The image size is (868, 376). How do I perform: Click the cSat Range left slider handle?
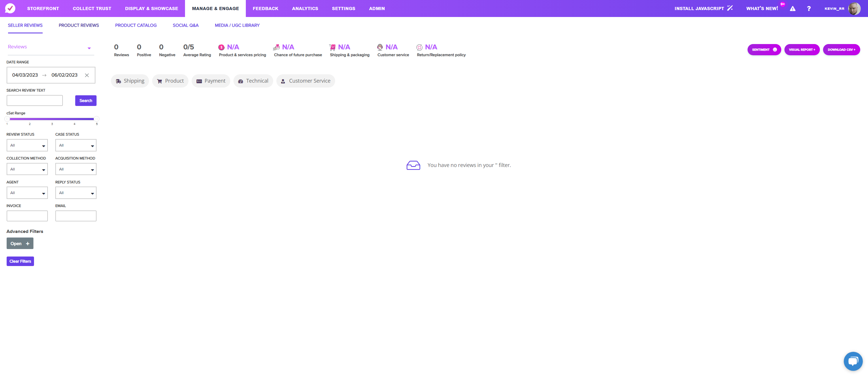coord(7,119)
